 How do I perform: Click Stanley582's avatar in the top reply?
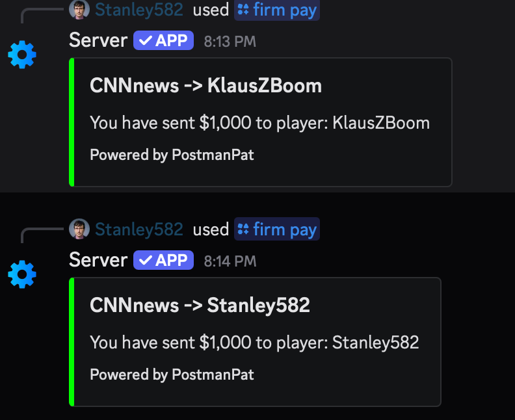click(x=79, y=10)
